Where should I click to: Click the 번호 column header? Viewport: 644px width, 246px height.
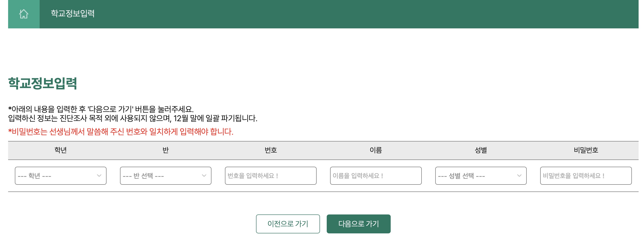pyautogui.click(x=271, y=150)
